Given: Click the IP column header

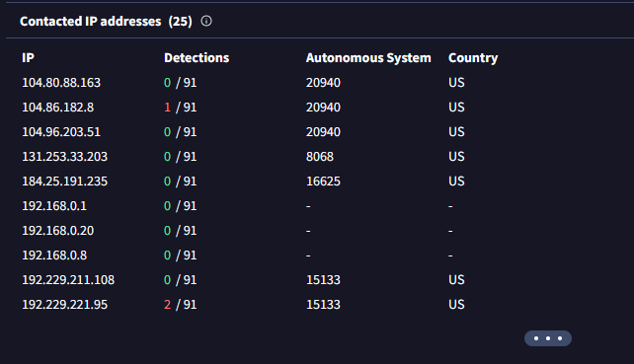Looking at the screenshot, I should 28,58.
